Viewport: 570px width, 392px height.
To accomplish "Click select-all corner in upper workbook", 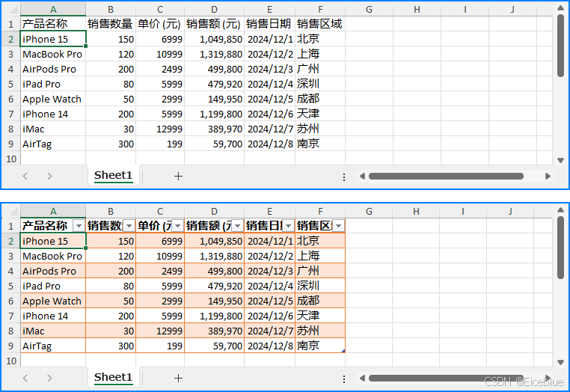I will pos(12,9).
